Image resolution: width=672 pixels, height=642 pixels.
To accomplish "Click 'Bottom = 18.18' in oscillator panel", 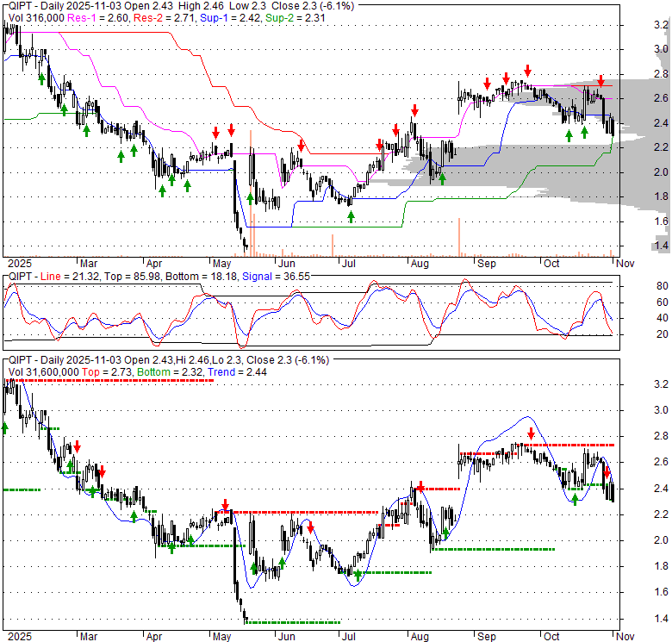I will [201, 277].
